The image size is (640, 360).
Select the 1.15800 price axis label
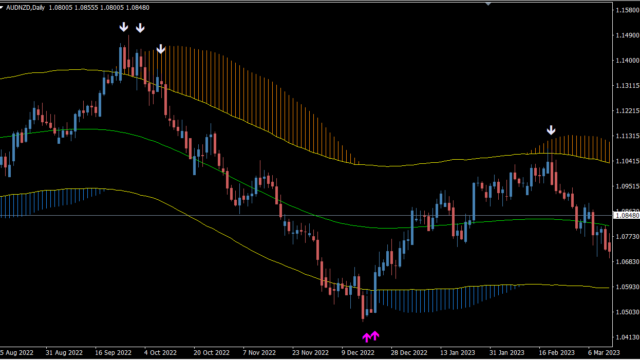627,10
